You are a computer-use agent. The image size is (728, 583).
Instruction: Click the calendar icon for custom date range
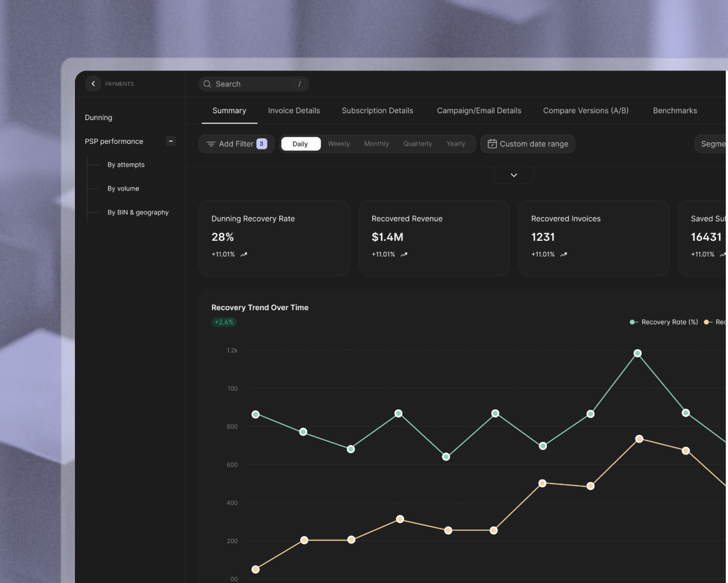tap(492, 144)
